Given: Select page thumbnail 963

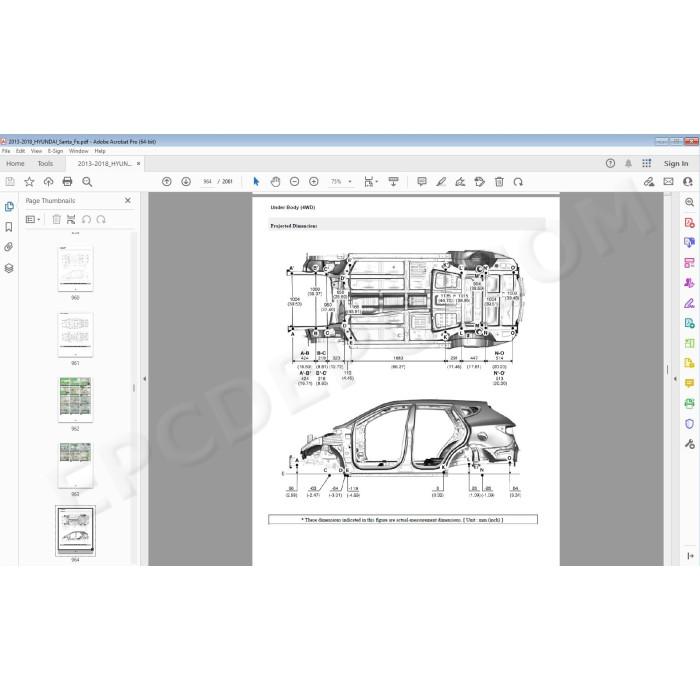Looking at the screenshot, I should (75, 464).
